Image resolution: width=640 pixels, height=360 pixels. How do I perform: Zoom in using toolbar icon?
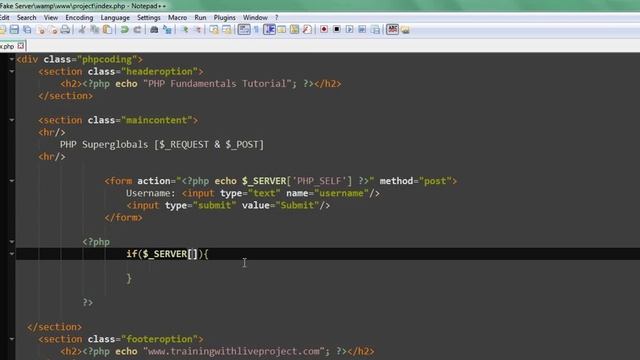coord(184,29)
